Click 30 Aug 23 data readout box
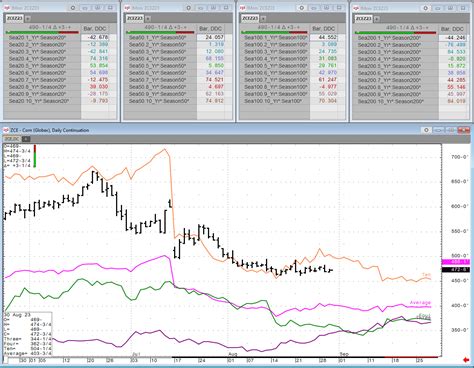 pos(28,334)
